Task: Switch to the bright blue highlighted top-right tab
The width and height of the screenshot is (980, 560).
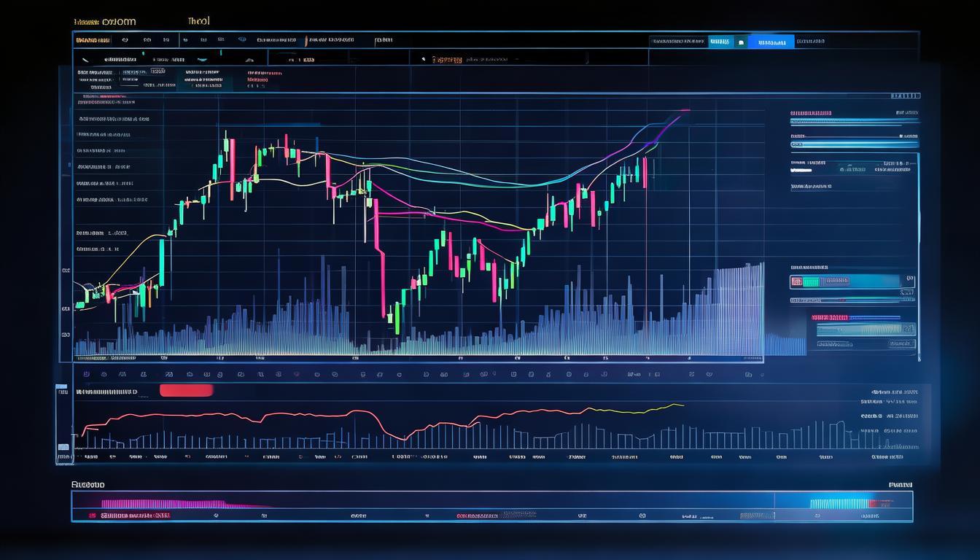Action: coord(771,42)
